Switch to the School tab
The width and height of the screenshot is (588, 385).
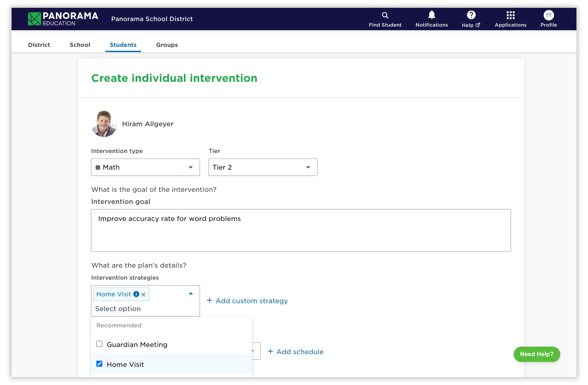80,45
